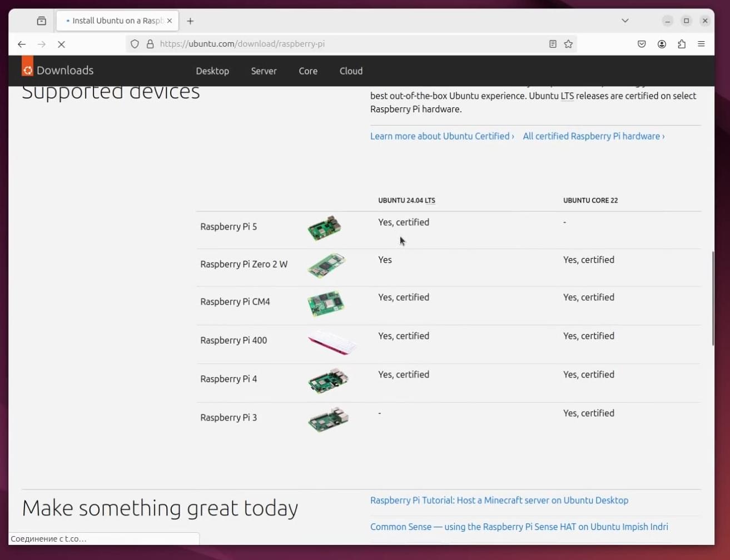Expand the list all tabs dropdown arrow
Viewport: 730px width, 560px height.
(625, 21)
